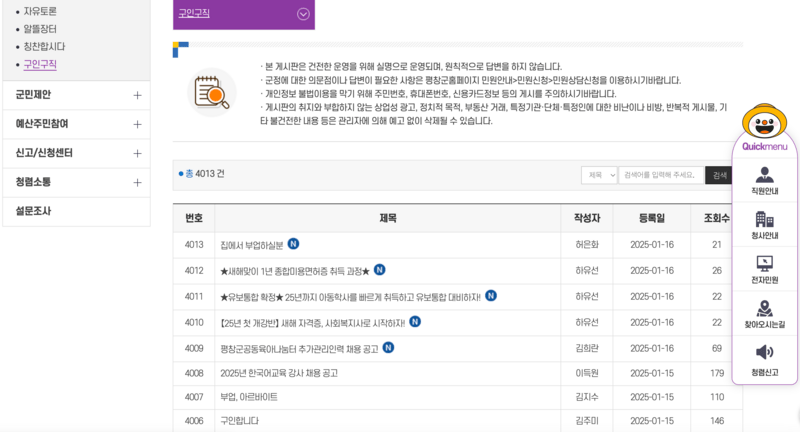The width and height of the screenshot is (800, 432).
Task: Click author name 김희란
Action: click(587, 348)
